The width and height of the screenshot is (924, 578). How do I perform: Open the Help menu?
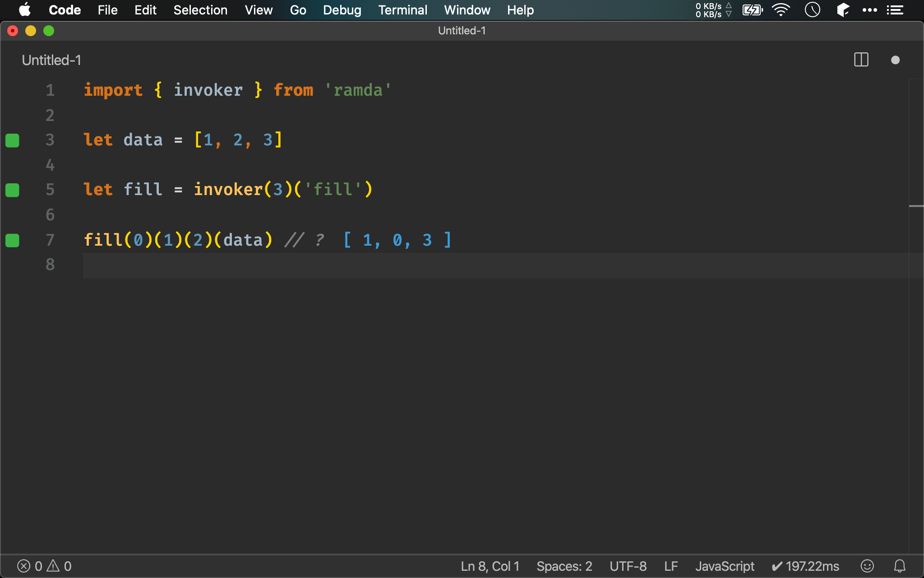(520, 10)
